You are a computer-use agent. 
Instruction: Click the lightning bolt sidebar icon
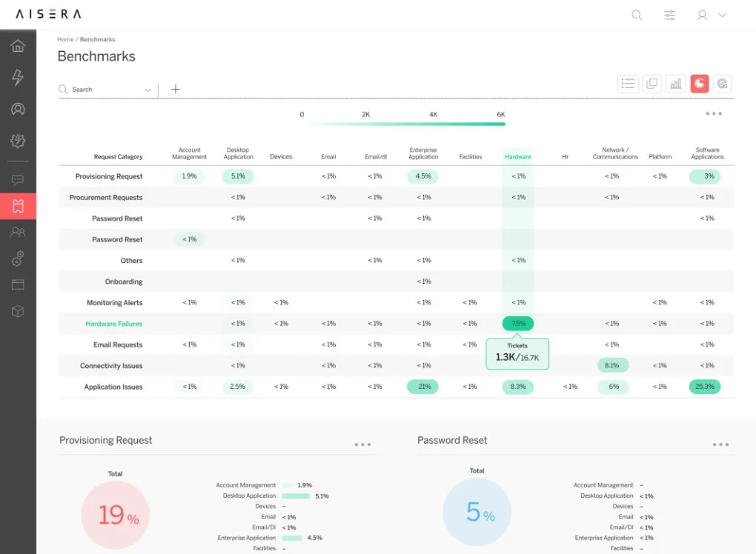pos(18,77)
